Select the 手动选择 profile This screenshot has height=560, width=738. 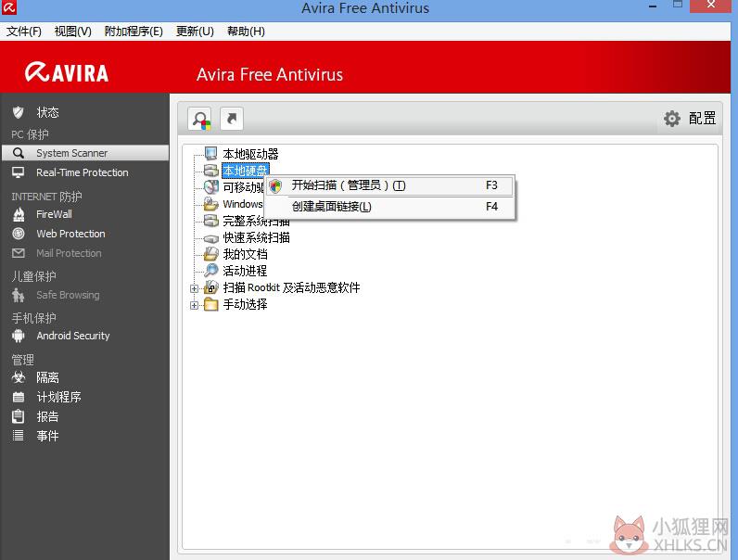(x=245, y=304)
